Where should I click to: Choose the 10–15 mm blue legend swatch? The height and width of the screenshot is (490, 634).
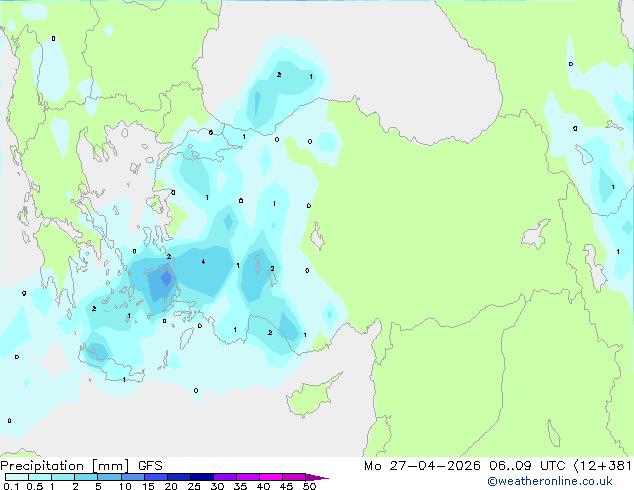pos(133,477)
